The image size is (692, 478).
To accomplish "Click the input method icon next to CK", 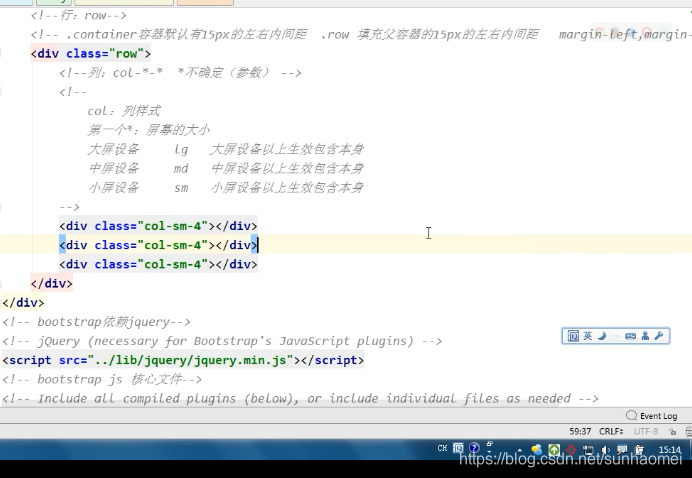I will click(x=458, y=448).
